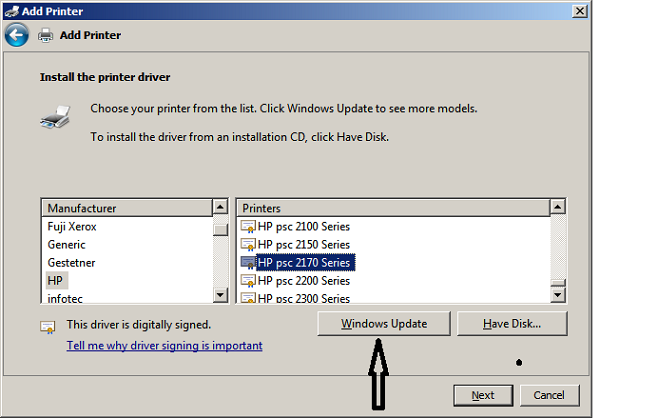Click the digitally signed certificate icon
Image resolution: width=658 pixels, height=418 pixels.
(x=47, y=327)
